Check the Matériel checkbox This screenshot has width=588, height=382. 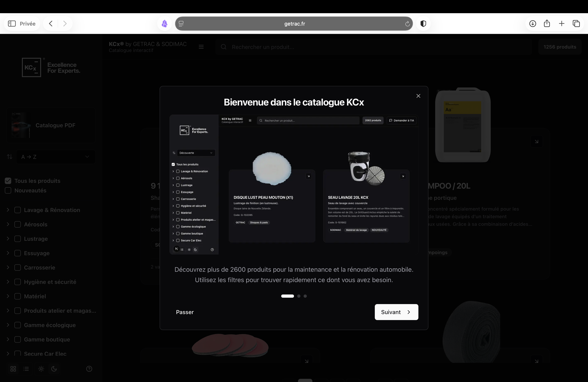18,296
